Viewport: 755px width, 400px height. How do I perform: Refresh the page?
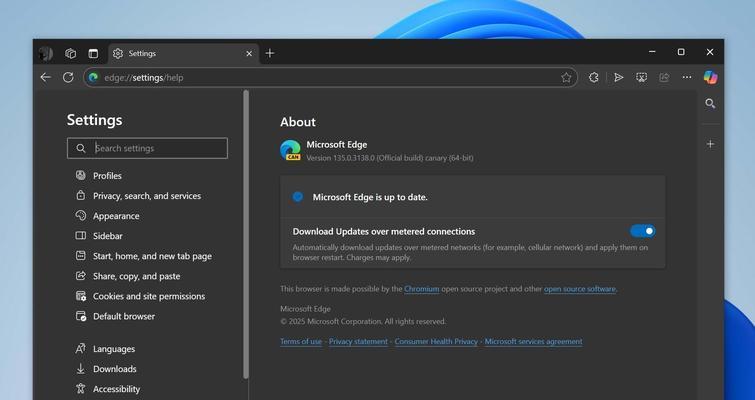(x=68, y=77)
